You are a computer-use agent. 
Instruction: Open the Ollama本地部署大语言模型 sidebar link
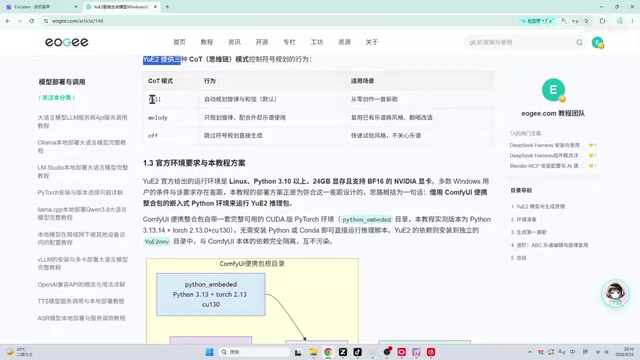(82, 147)
